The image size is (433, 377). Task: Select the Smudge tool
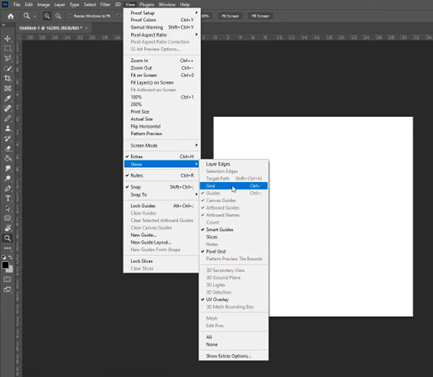[x=7, y=169]
